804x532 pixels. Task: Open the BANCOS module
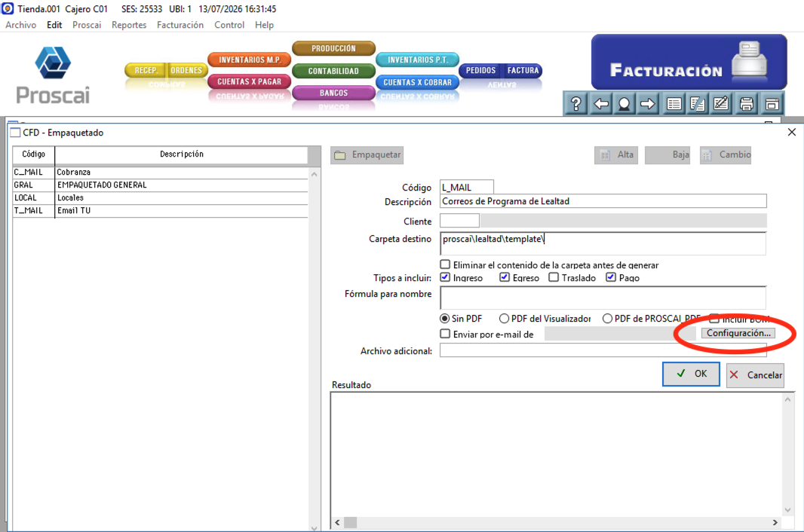click(334, 93)
